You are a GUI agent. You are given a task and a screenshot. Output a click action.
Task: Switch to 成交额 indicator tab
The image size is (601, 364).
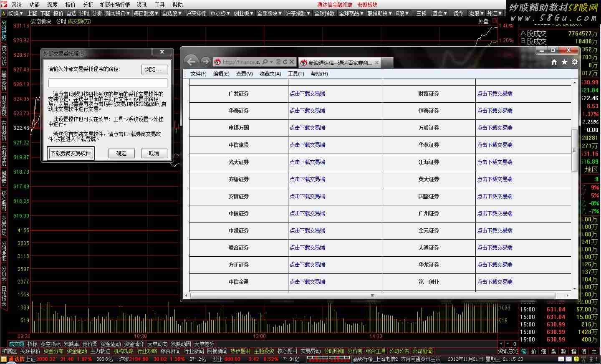pos(16,344)
